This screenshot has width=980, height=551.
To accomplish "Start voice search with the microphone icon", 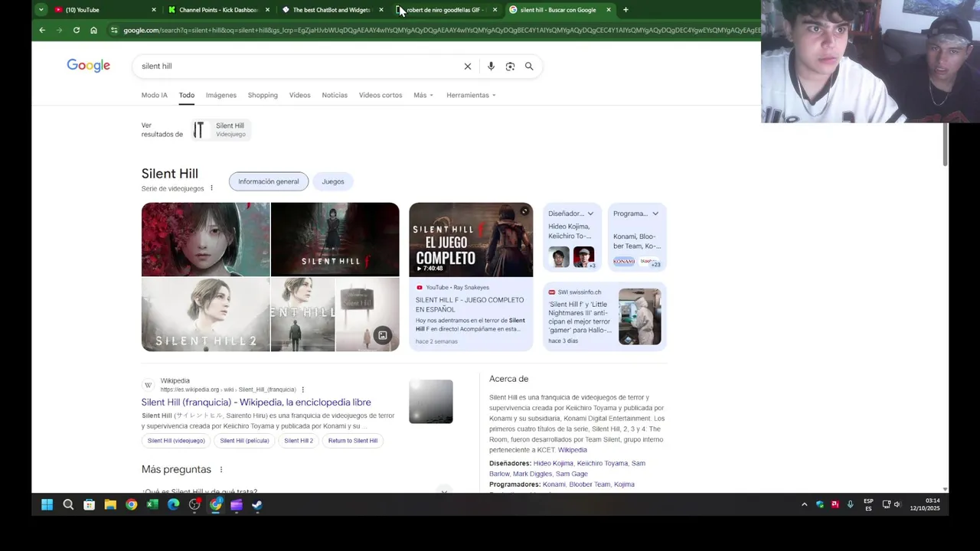I will (491, 67).
